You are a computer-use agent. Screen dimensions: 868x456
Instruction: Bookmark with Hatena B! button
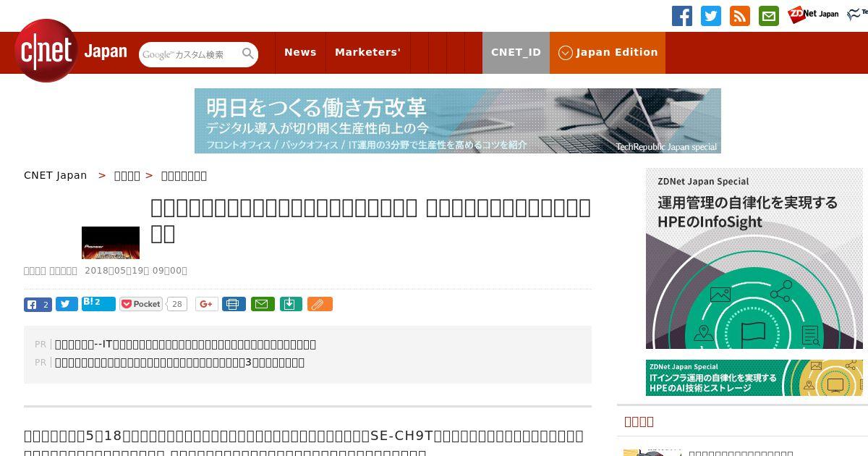pos(98,303)
